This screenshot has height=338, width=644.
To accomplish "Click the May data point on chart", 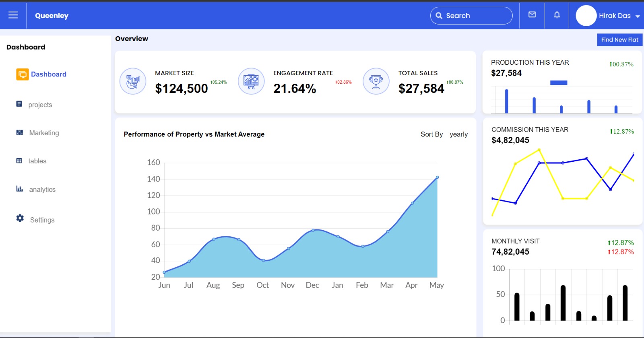I will (x=437, y=177).
